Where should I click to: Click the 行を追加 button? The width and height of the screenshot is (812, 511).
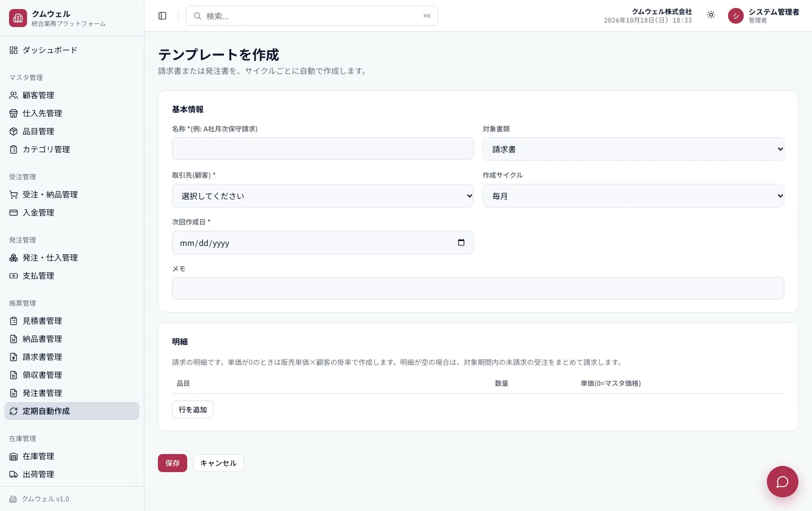(193, 409)
